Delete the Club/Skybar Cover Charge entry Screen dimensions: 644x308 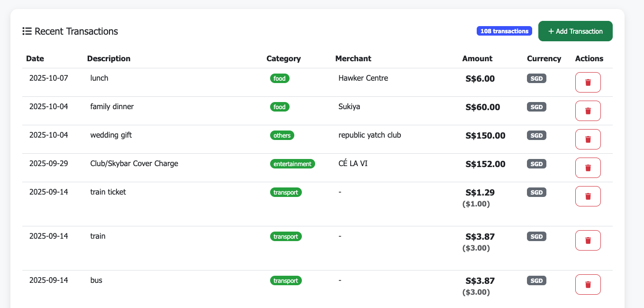pyautogui.click(x=588, y=168)
